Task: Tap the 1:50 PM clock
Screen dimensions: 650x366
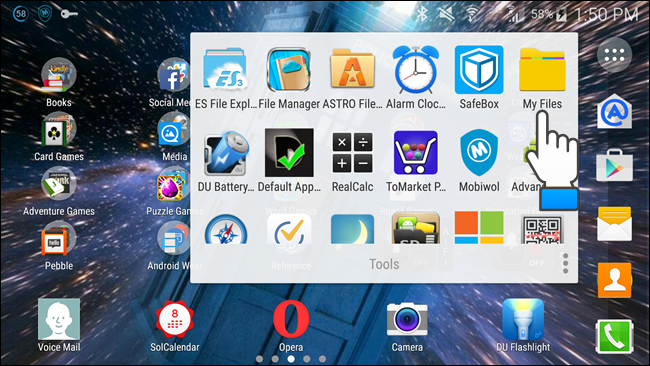Action: tap(606, 15)
